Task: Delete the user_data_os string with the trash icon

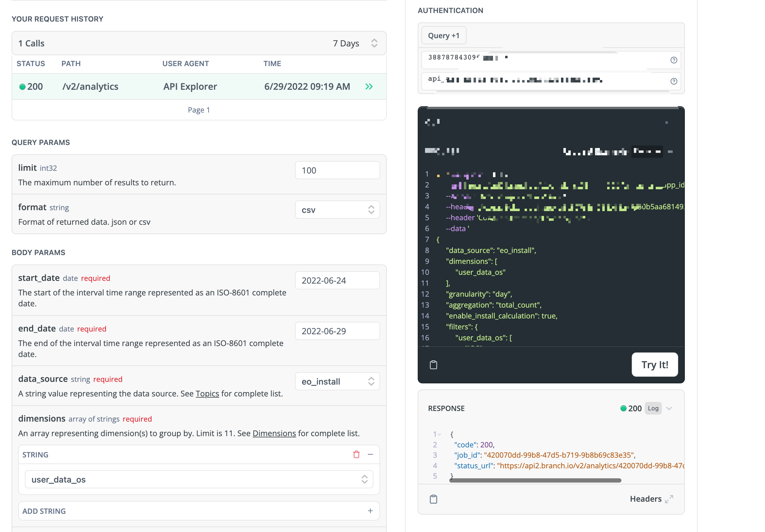Action: pos(356,454)
